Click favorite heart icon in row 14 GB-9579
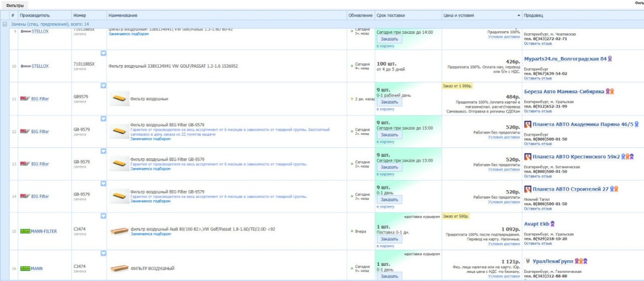 [104, 183]
